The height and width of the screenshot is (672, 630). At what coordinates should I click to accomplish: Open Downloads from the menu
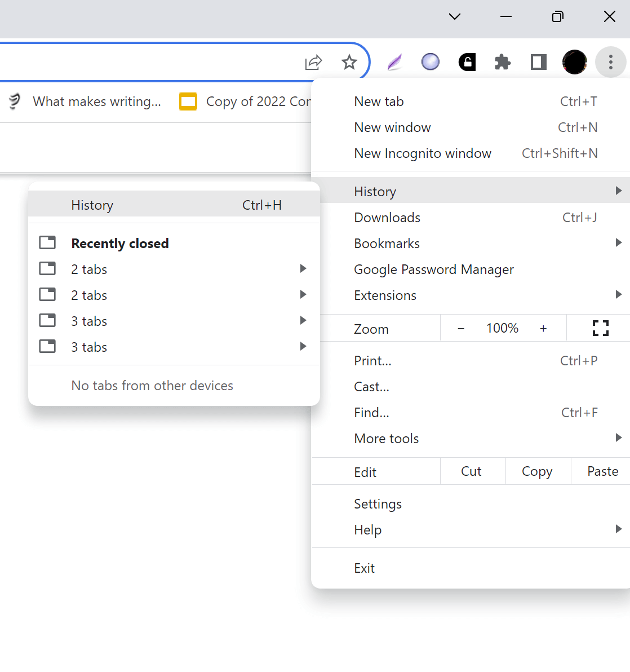pyautogui.click(x=387, y=217)
